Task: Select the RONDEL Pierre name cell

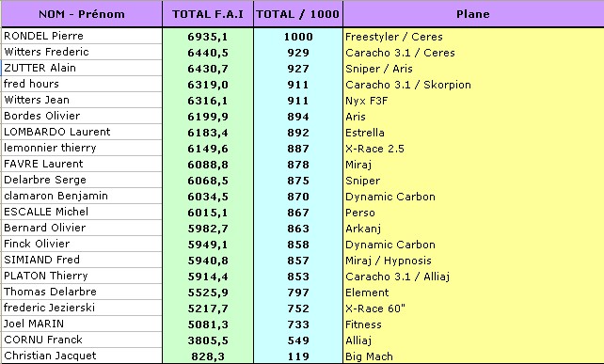Action: tap(82, 36)
